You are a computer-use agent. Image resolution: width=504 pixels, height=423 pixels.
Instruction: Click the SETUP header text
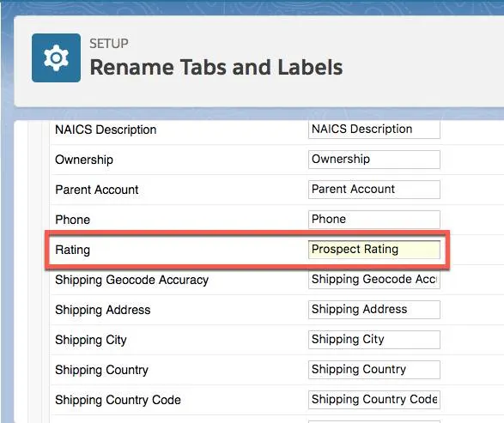[109, 44]
